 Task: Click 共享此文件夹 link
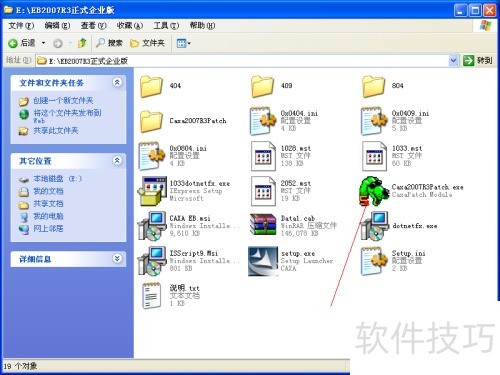(x=56, y=130)
